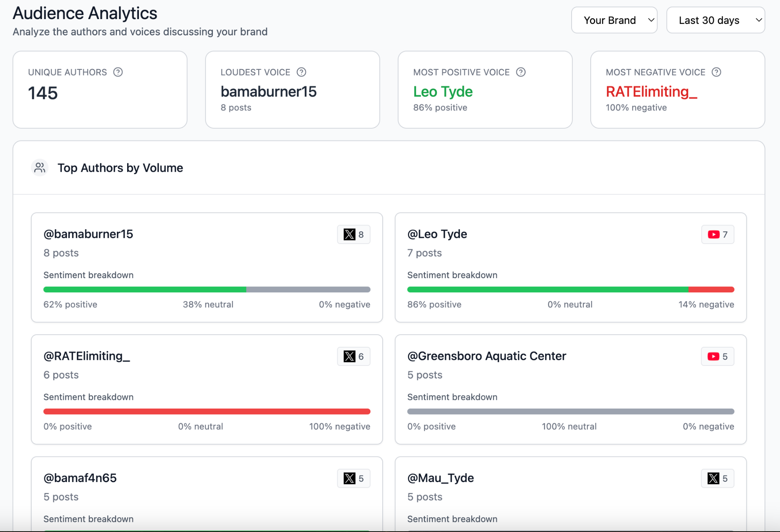780x532 pixels.
Task: Click bamaburner15 in Loudest Voice card
Action: click(268, 92)
